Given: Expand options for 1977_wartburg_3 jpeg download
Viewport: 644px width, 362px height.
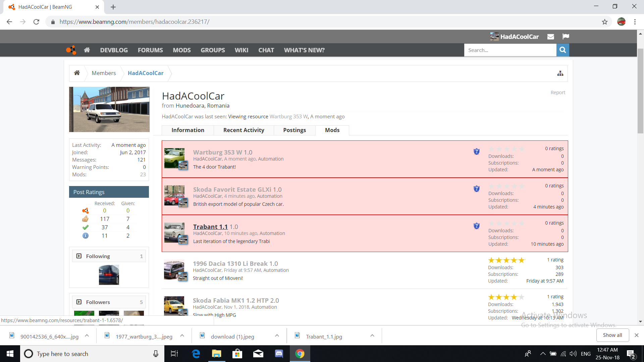Looking at the screenshot, I should 182,336.
